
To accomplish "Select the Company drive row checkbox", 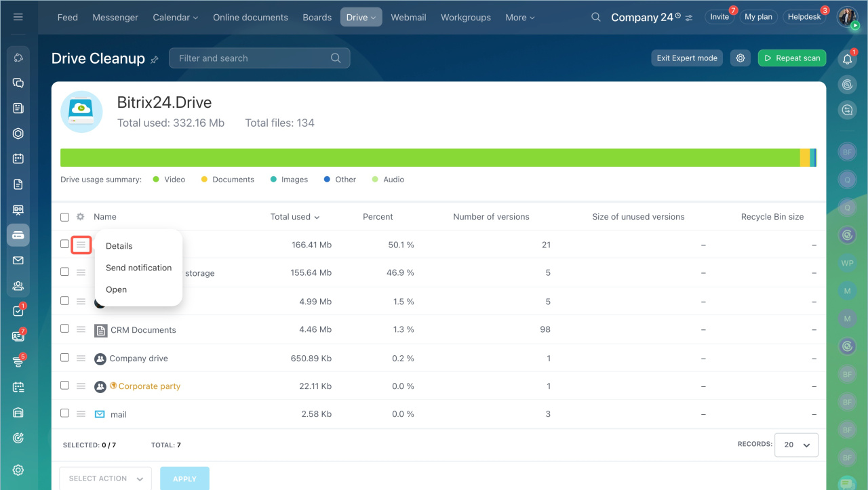I will point(64,357).
